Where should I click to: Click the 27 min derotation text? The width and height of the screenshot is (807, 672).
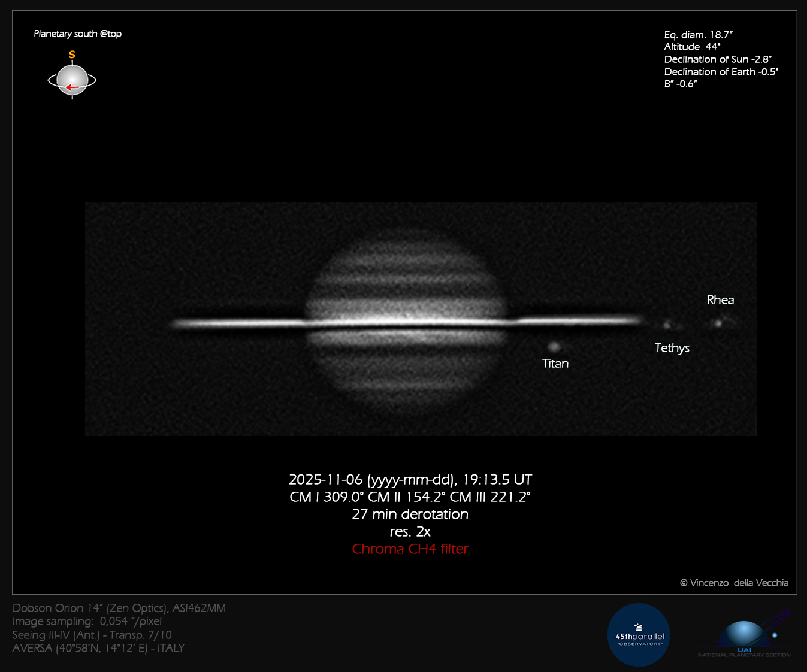(x=410, y=514)
